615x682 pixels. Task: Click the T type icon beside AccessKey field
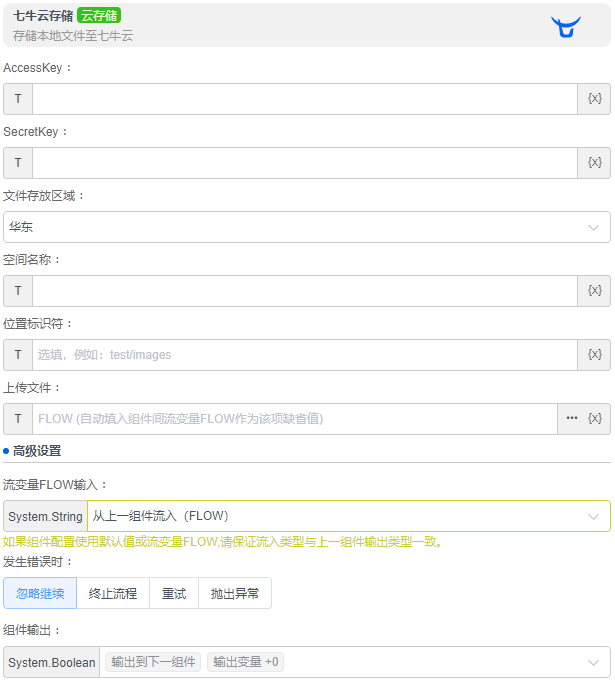(x=18, y=99)
